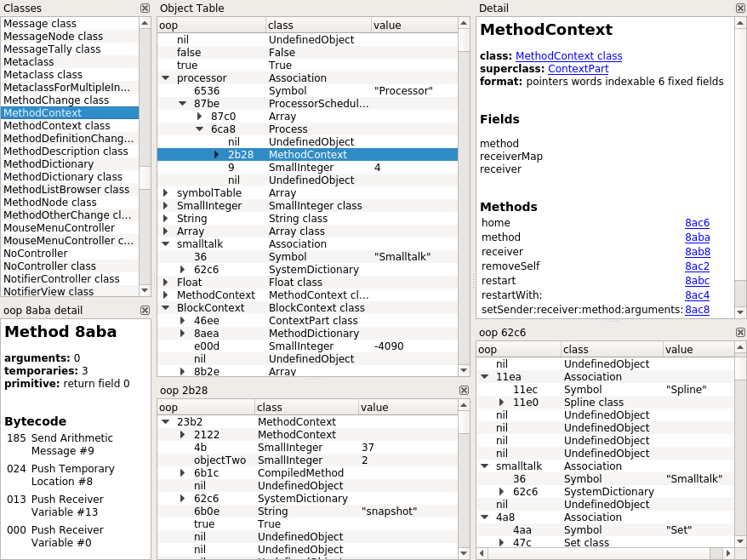Close the Detail panel
Viewport: 747px width, 560px height.
click(740, 9)
